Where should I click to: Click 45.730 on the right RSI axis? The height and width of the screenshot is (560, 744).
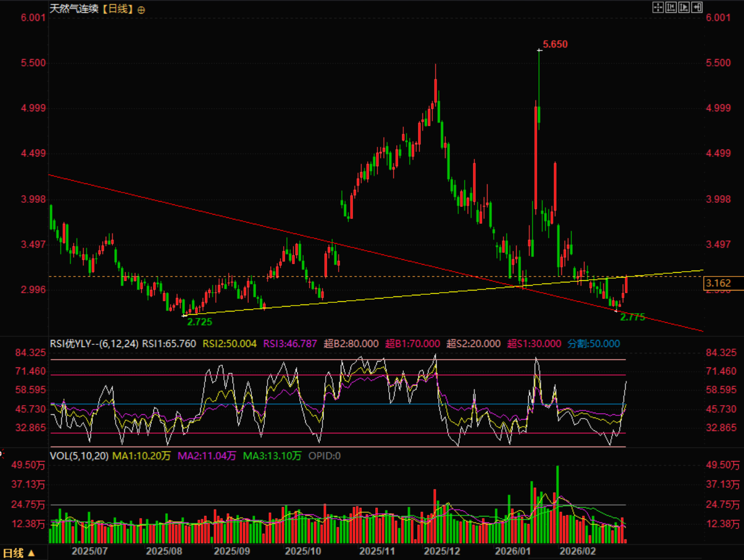click(x=721, y=409)
